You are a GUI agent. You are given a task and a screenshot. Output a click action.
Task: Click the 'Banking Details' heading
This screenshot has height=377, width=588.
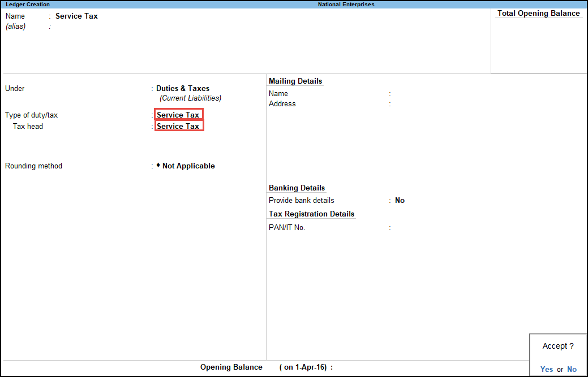coord(297,188)
